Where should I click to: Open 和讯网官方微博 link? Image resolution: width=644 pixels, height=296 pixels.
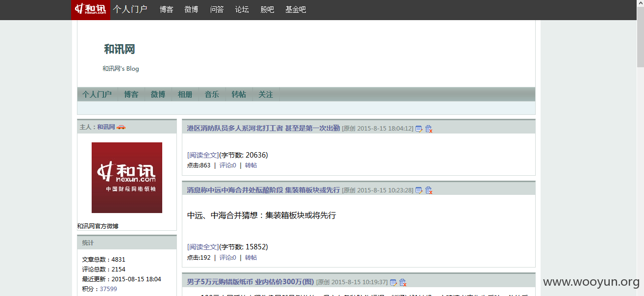(x=98, y=226)
